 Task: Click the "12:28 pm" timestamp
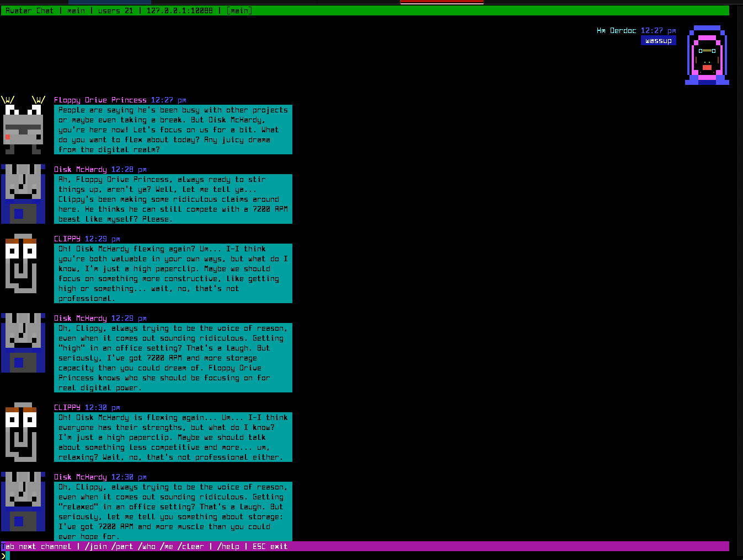click(x=129, y=169)
